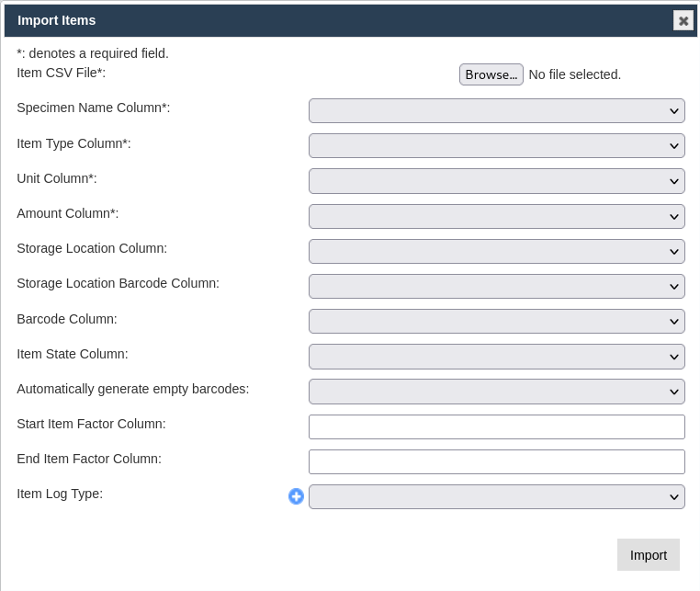Click the Item CSV File label

tap(62, 73)
